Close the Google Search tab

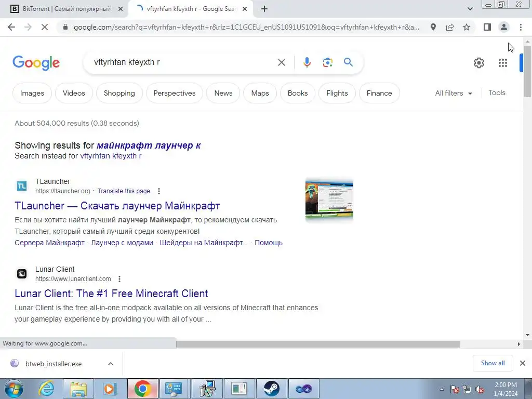click(245, 9)
